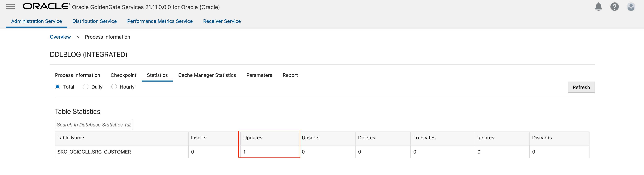View the Report tab
This screenshot has width=644, height=175.
coord(290,75)
